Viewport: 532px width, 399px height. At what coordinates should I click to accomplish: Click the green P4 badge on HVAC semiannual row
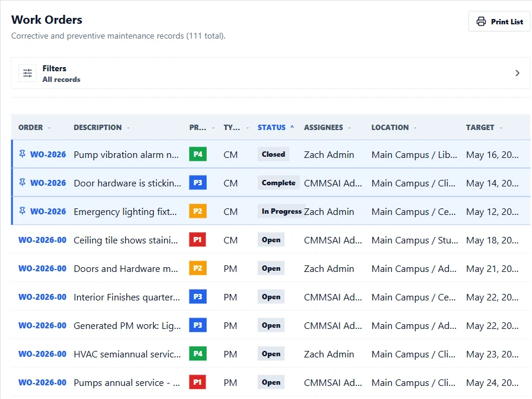(x=198, y=353)
